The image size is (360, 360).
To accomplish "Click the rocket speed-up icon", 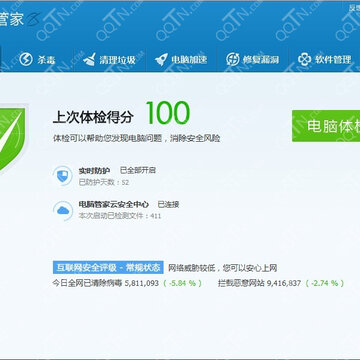I will pos(161,59).
